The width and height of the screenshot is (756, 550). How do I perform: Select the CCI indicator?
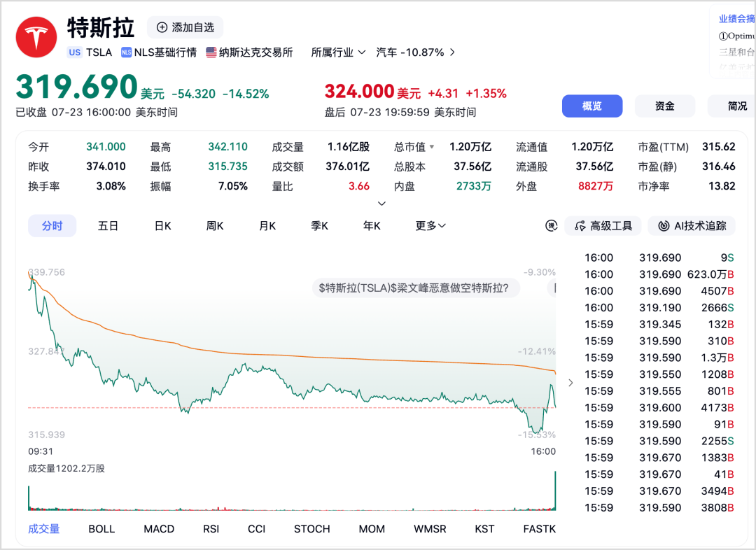point(256,529)
